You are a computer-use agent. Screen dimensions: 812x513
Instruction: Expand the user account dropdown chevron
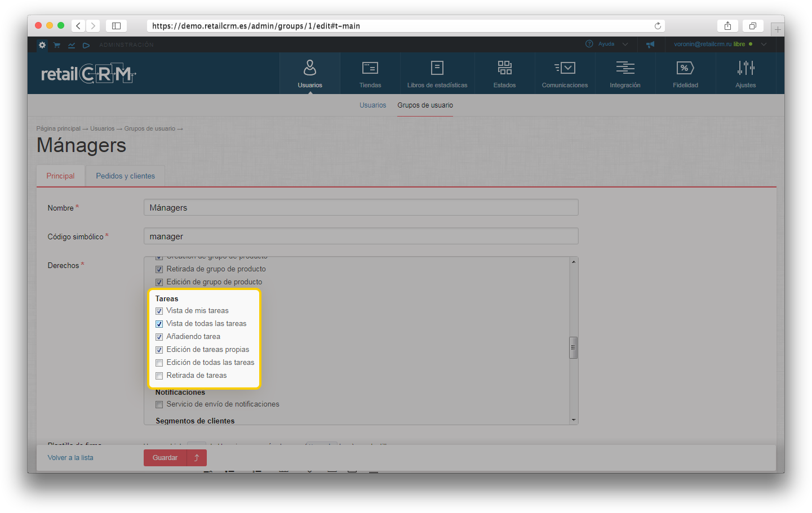coord(764,44)
